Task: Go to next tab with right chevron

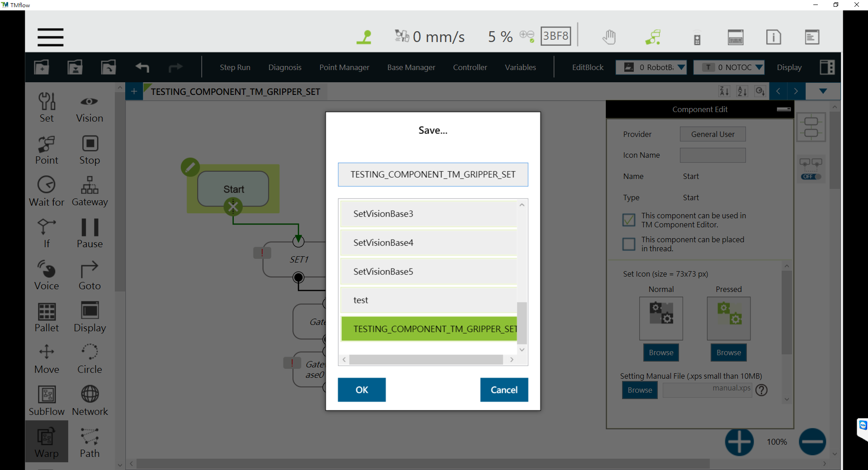Action: pyautogui.click(x=796, y=91)
